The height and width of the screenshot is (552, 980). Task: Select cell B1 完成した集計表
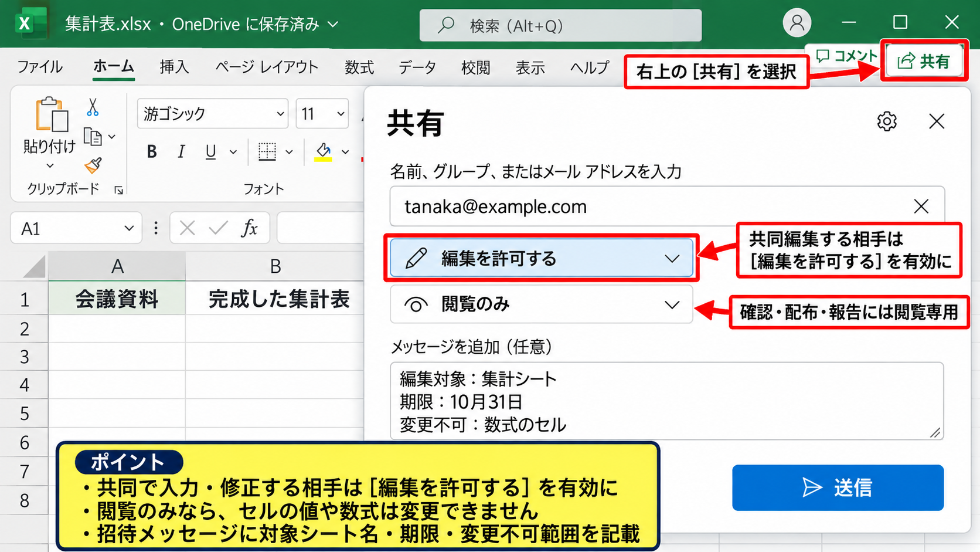275,299
